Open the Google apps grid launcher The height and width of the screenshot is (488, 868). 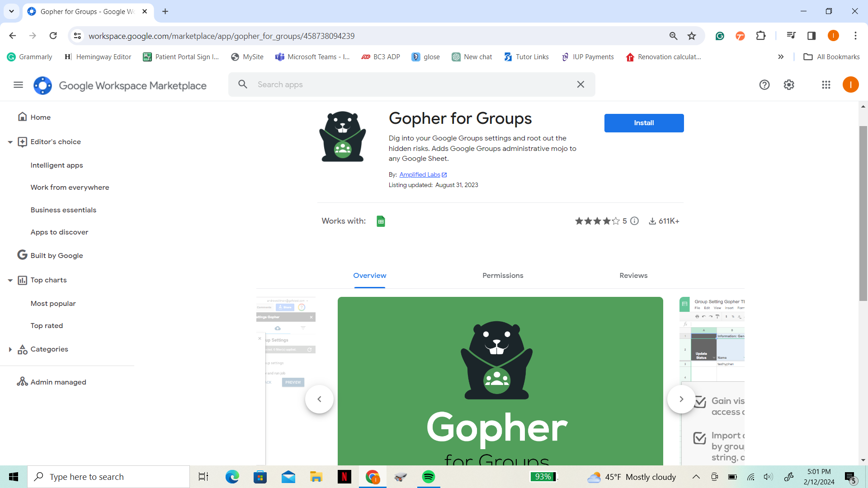(826, 84)
